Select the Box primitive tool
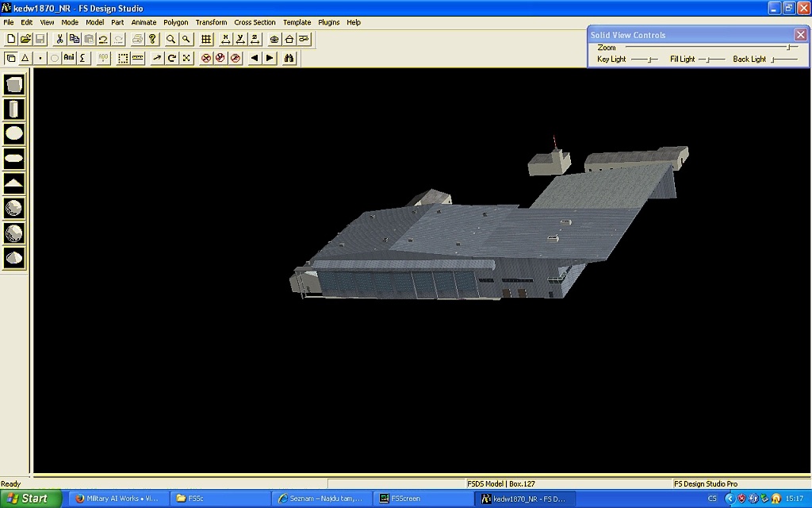Image resolution: width=812 pixels, height=508 pixels. point(14,84)
